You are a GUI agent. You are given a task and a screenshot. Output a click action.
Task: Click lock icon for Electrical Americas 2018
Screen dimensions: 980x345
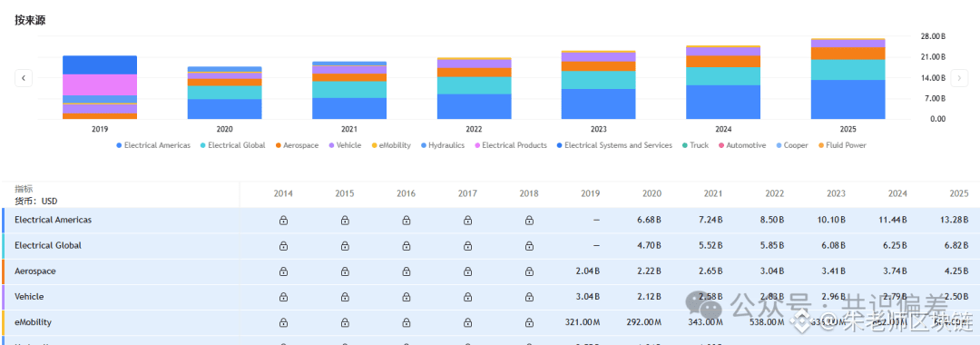click(529, 220)
